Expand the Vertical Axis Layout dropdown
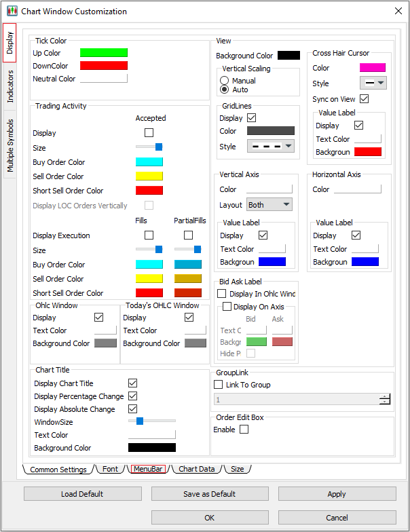Image resolution: width=410 pixels, height=532 pixels. (269, 205)
